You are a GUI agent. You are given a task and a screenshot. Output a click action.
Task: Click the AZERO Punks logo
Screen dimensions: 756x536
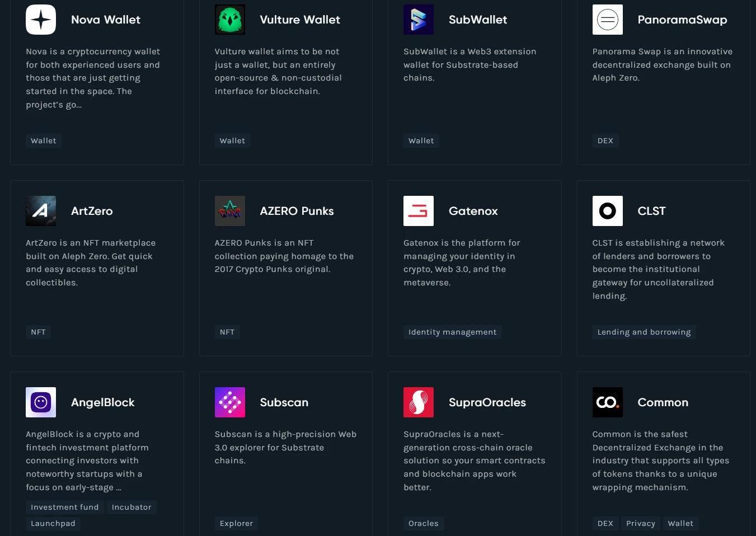(230, 211)
